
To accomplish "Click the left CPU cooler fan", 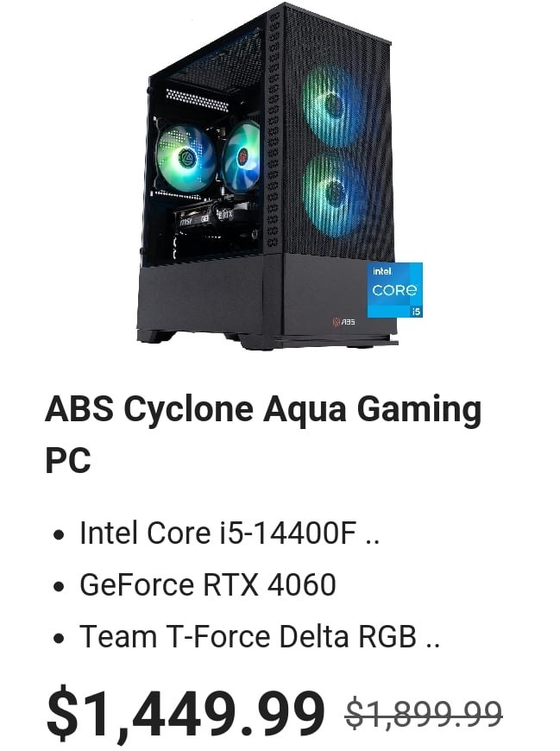I will [186, 157].
